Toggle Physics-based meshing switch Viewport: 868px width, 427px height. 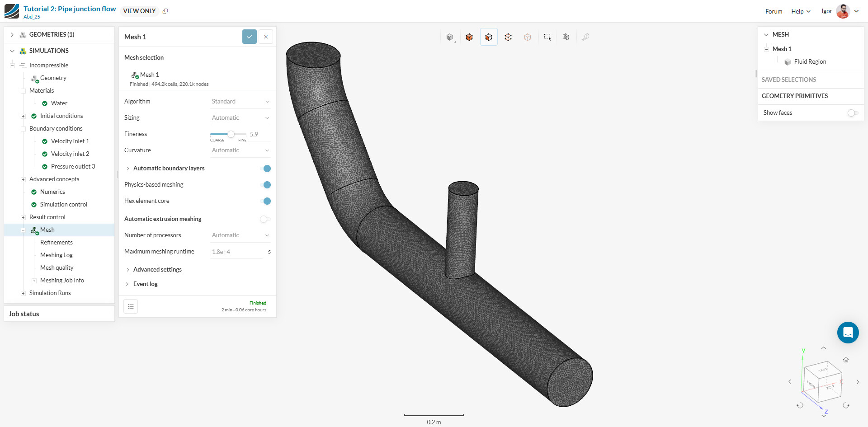pos(266,185)
